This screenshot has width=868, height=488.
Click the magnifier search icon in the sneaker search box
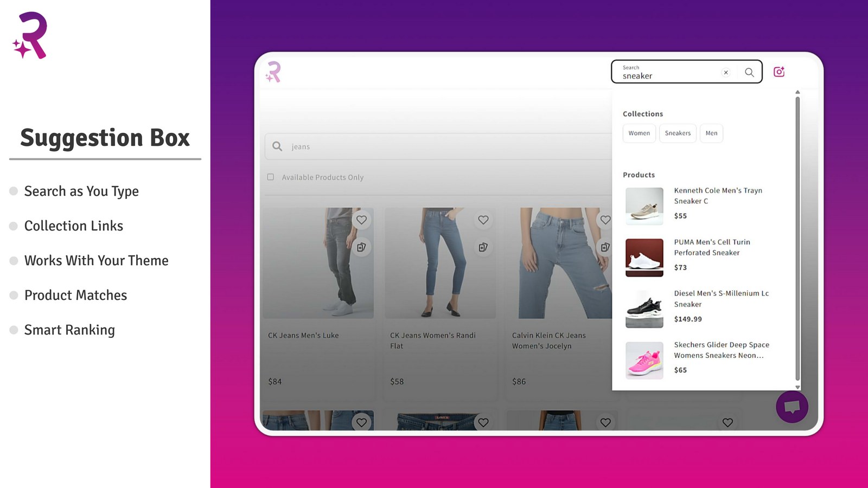tap(749, 72)
